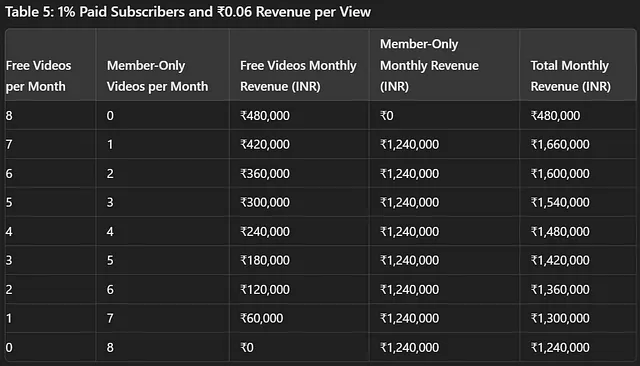Select member-only videos count 7 in the ₹60,000 row

(110, 318)
